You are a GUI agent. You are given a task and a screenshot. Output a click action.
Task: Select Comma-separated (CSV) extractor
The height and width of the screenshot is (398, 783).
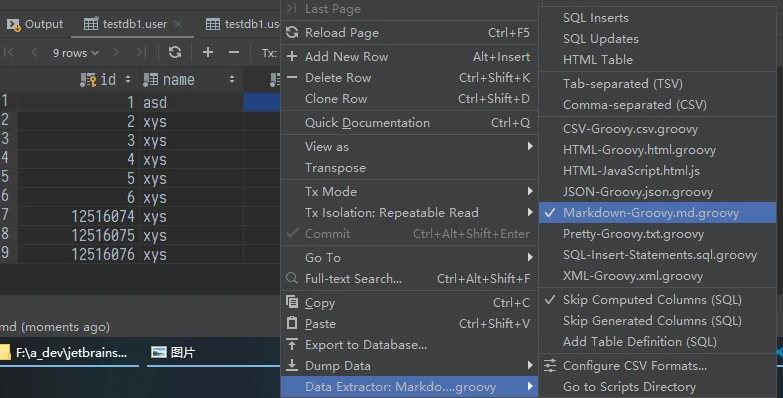point(657,105)
